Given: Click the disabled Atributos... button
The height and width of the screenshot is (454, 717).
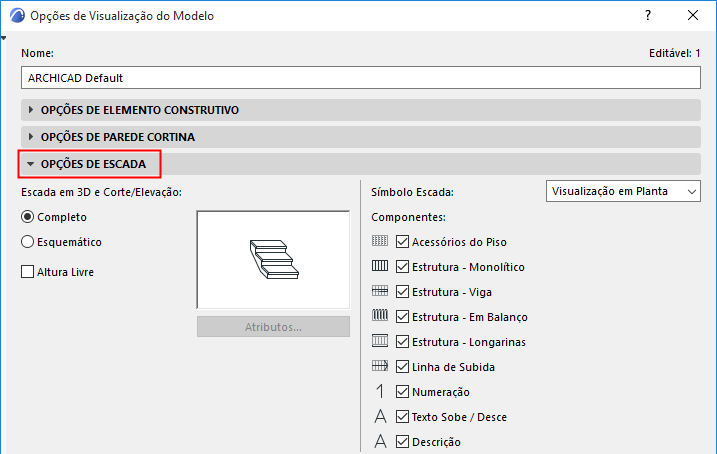Looking at the screenshot, I should [273, 327].
